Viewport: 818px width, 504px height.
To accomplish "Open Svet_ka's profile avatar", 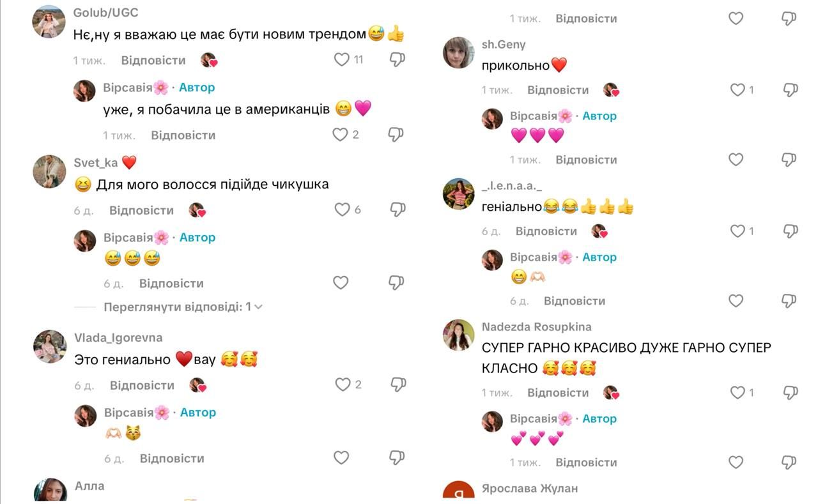I will [x=49, y=171].
